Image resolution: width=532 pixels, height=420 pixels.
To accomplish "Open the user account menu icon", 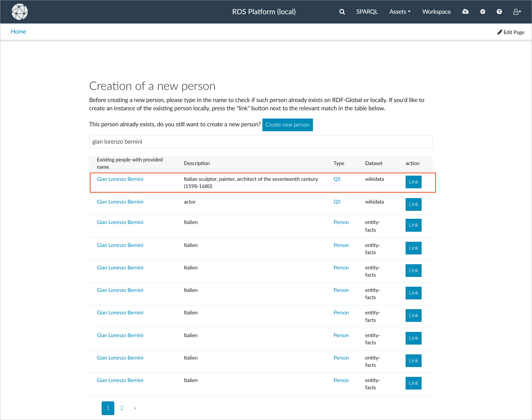I will click(x=517, y=12).
